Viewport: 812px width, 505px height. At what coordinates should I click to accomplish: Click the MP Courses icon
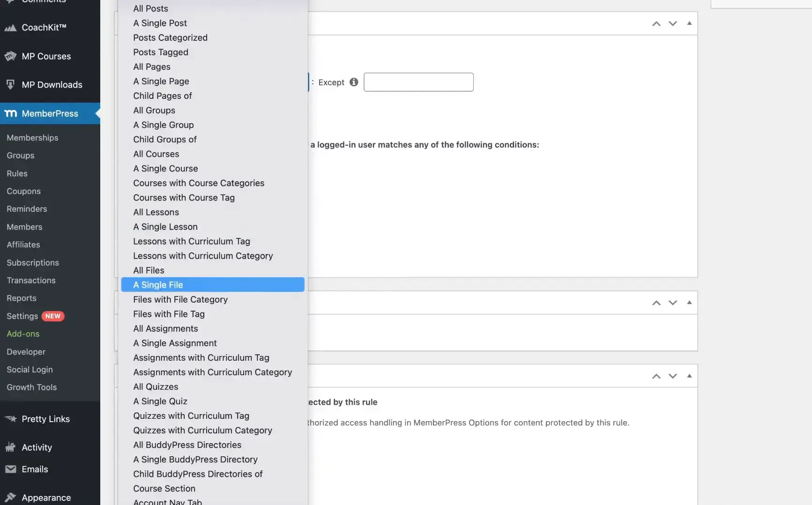(10, 56)
